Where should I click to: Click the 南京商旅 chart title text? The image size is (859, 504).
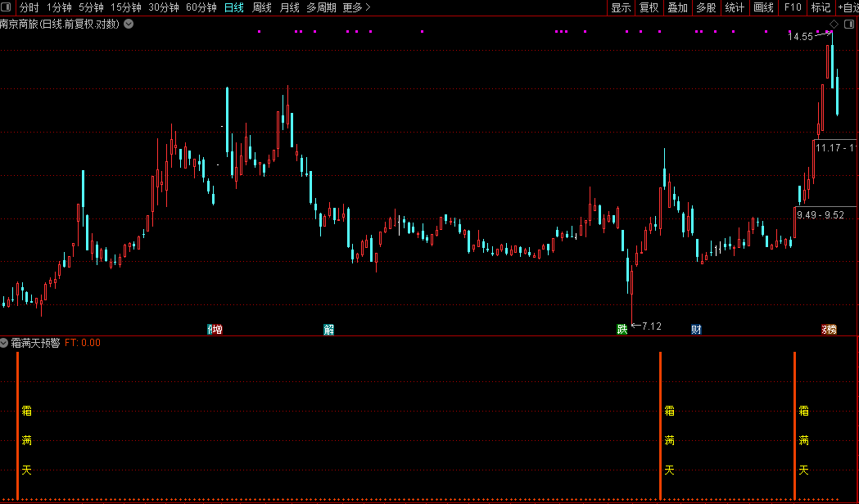click(x=59, y=24)
